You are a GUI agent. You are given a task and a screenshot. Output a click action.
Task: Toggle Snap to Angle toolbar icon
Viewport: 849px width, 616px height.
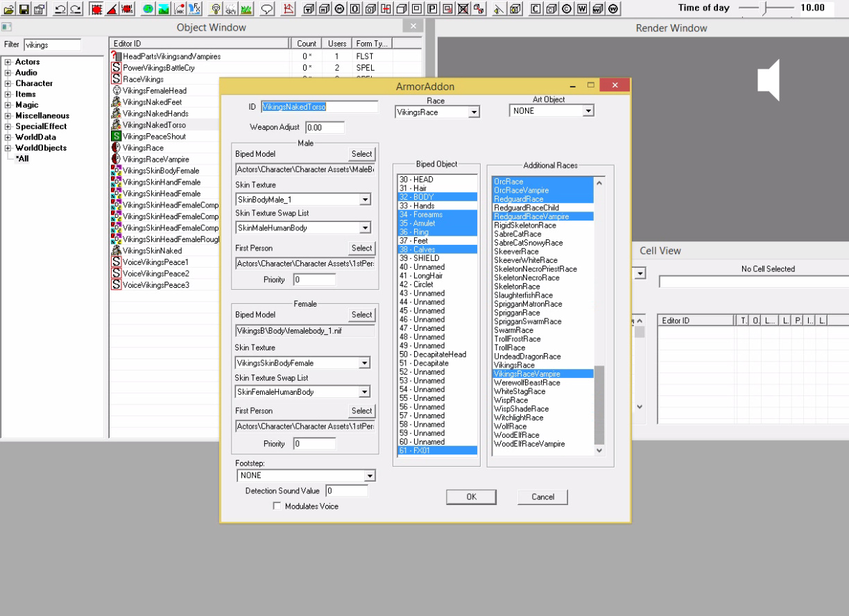point(111,9)
